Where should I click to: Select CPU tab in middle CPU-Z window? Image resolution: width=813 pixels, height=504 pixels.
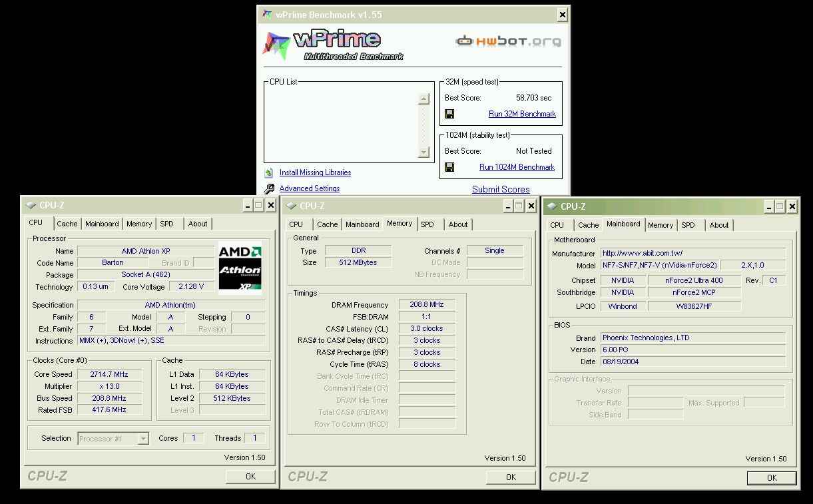click(296, 224)
